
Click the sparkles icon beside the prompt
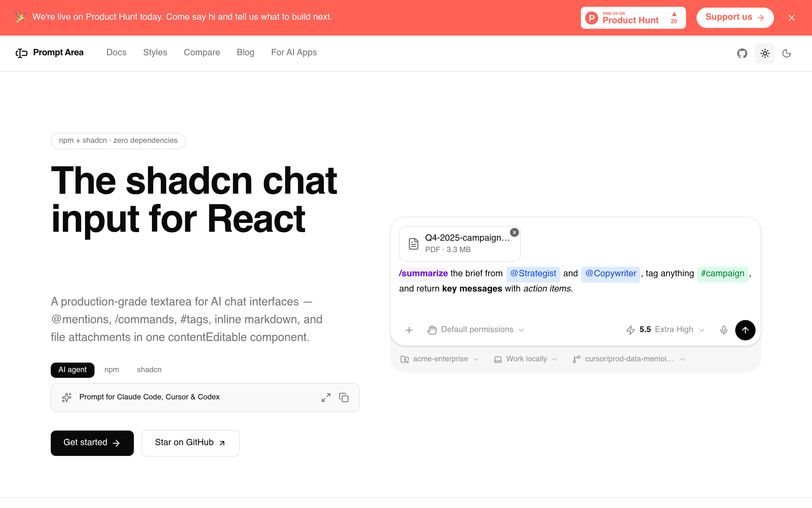point(66,397)
